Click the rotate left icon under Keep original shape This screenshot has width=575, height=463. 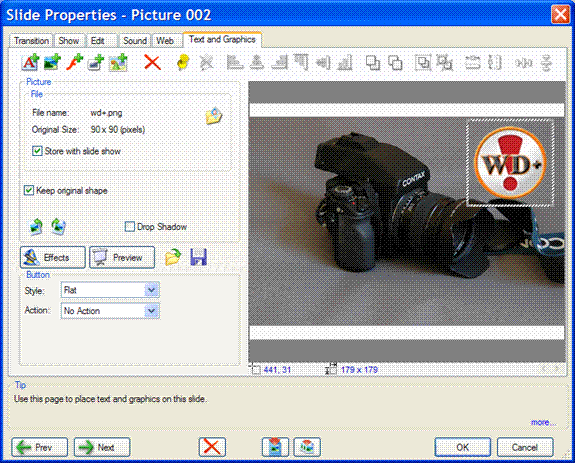(36, 226)
